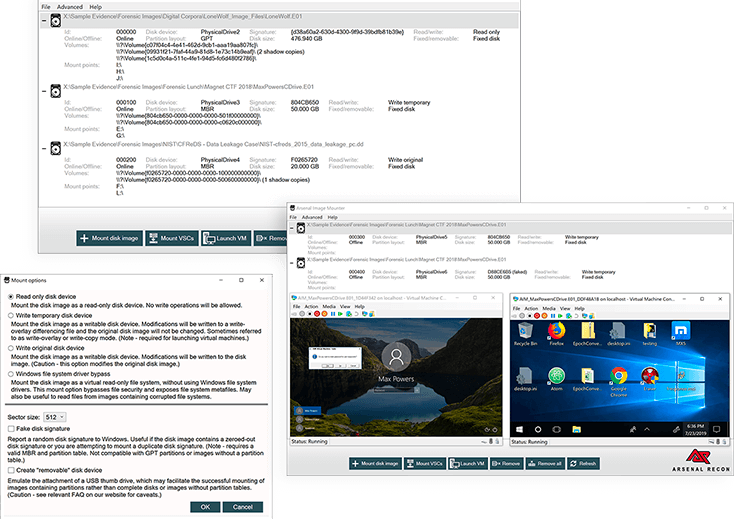Click Launch VM in front Arsenal window

click(468, 463)
